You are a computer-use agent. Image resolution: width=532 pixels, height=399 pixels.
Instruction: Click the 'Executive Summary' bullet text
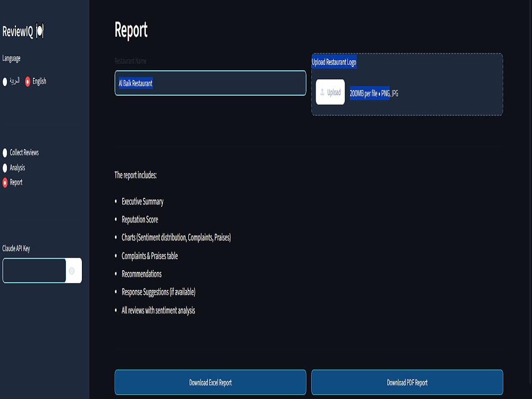click(x=143, y=202)
